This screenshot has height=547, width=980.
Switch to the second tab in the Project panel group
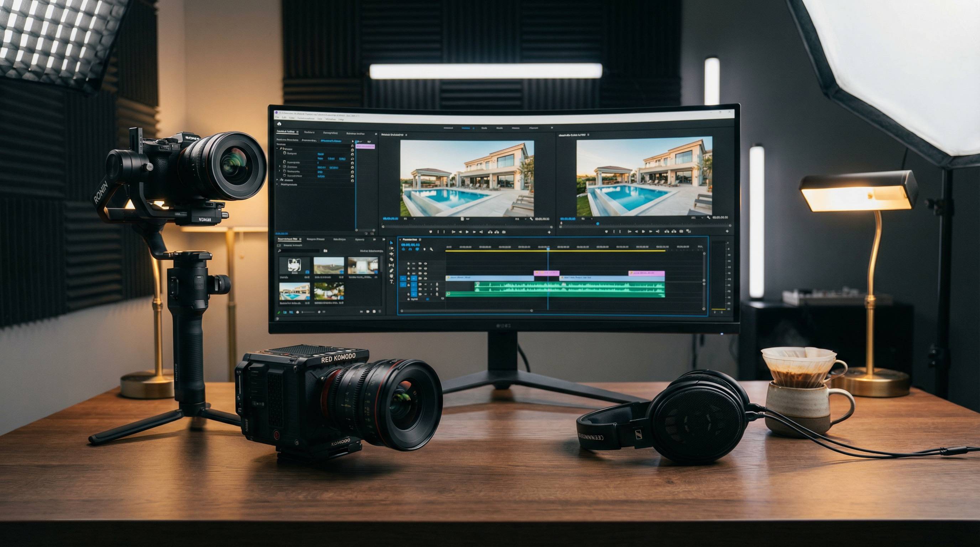click(x=316, y=239)
